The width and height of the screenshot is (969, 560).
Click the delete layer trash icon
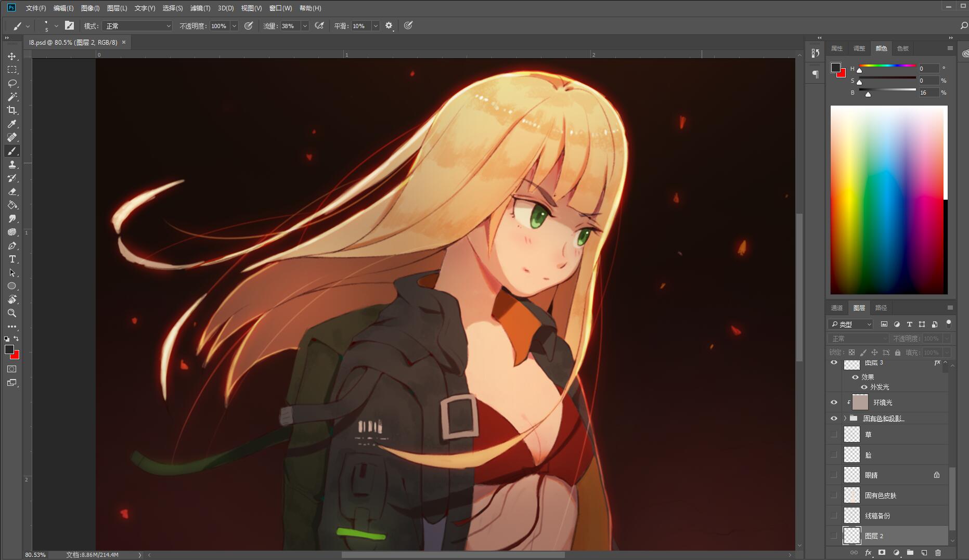pyautogui.click(x=938, y=553)
